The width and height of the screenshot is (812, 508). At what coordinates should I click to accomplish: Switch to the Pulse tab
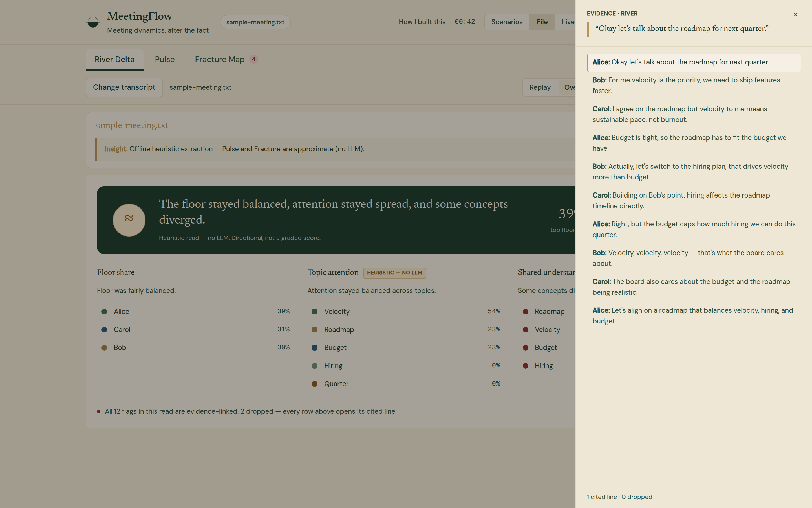[165, 60]
